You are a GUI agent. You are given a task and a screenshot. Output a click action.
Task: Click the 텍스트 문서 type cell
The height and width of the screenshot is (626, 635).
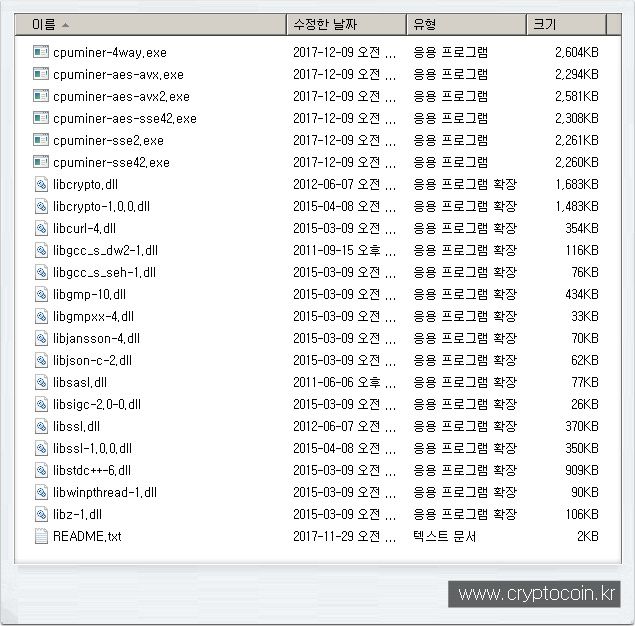click(444, 537)
